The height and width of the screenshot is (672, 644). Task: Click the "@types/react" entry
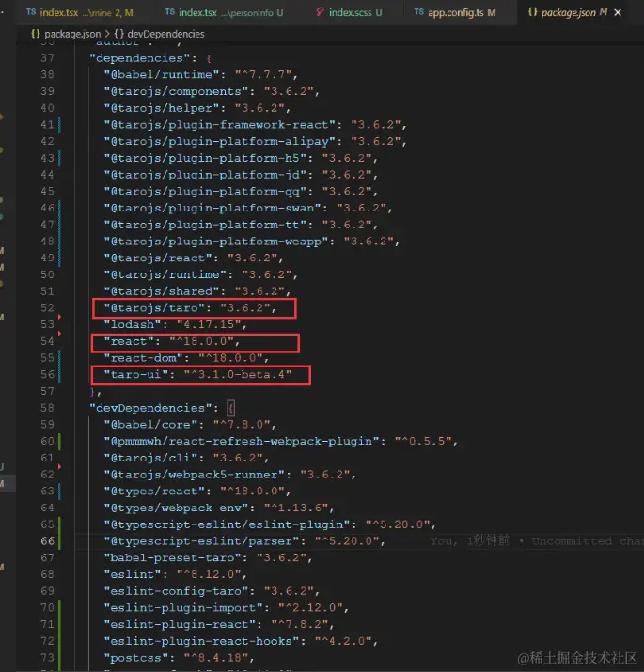pyautogui.click(x=196, y=492)
